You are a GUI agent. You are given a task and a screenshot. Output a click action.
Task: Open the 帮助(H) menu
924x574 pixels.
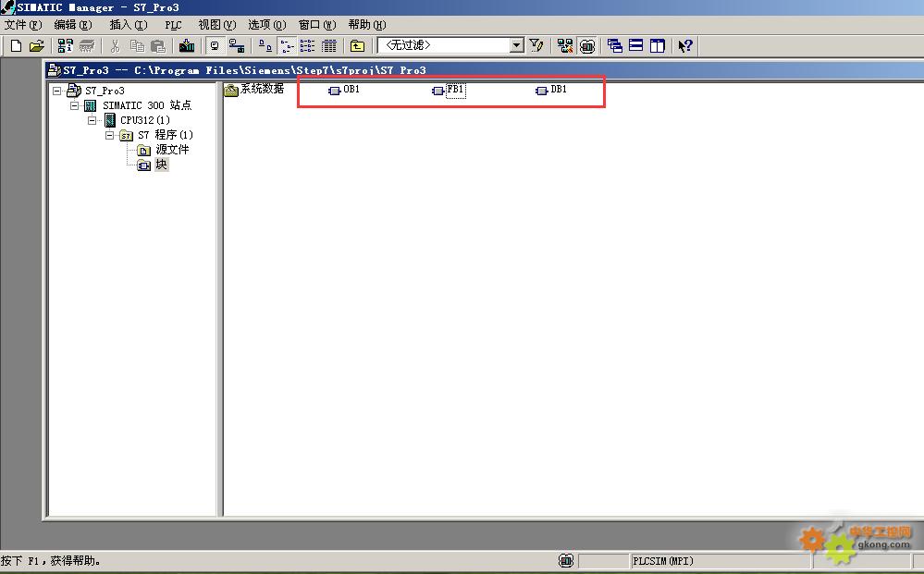(367, 25)
